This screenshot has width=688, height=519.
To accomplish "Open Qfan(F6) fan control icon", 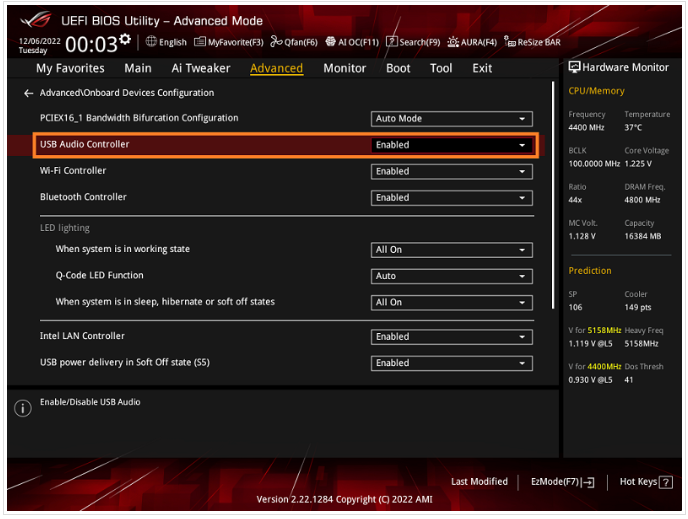I will click(276, 42).
